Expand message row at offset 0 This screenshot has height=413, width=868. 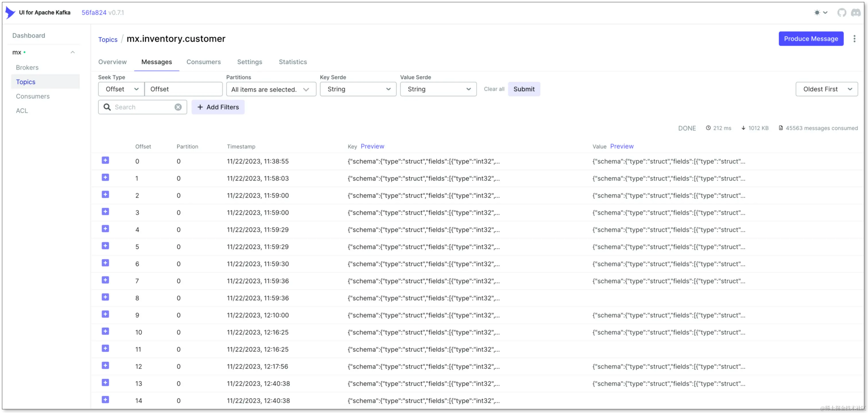pyautogui.click(x=105, y=160)
